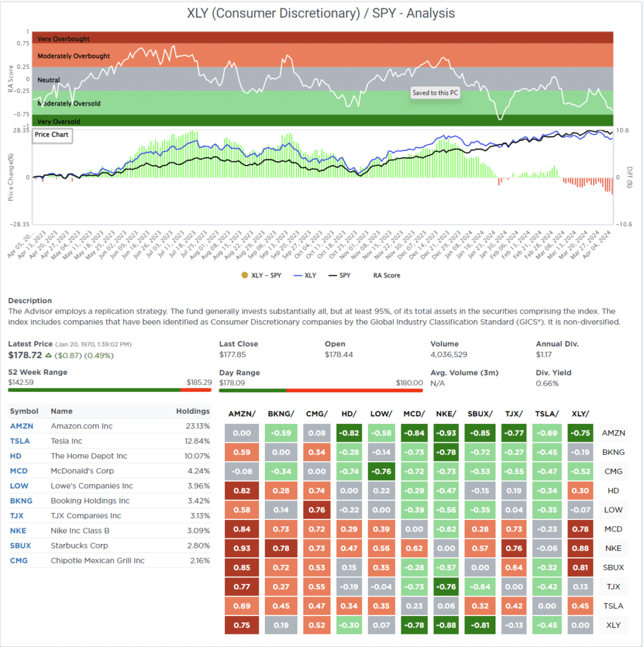Click the -0.93 cell in AMZN row
The width and height of the screenshot is (644, 647).
click(446, 433)
